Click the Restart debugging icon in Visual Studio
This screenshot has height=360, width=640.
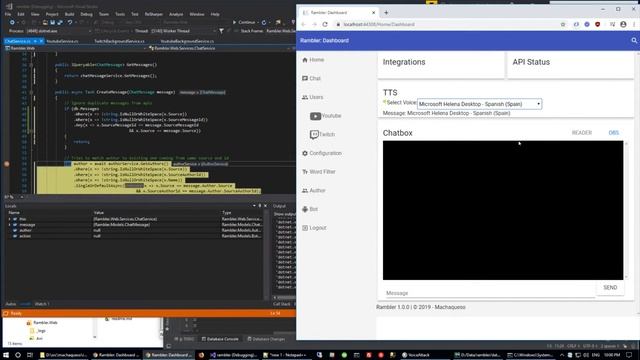click(x=264, y=22)
